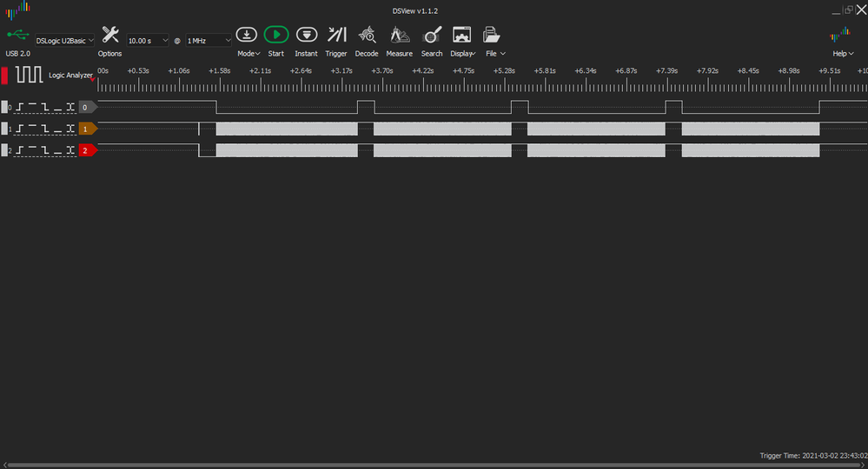Viewport: 868px width, 469px height.
Task: Set either edge trigger on channel 1
Action: click(x=70, y=129)
